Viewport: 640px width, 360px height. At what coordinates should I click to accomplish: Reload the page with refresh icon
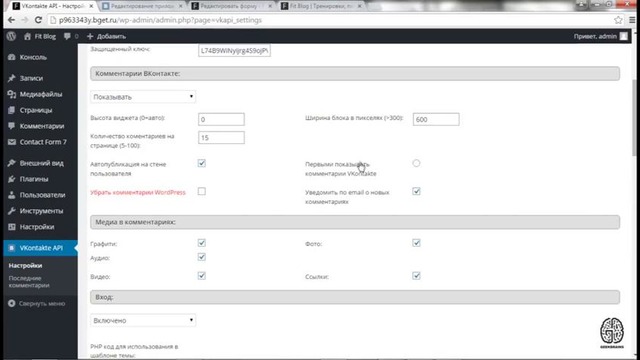click(38, 20)
